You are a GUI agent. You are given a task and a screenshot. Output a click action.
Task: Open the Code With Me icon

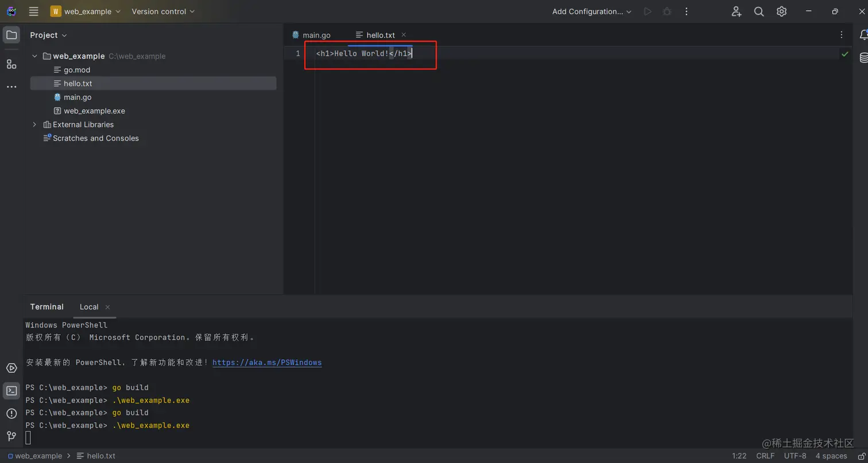pyautogui.click(x=737, y=11)
